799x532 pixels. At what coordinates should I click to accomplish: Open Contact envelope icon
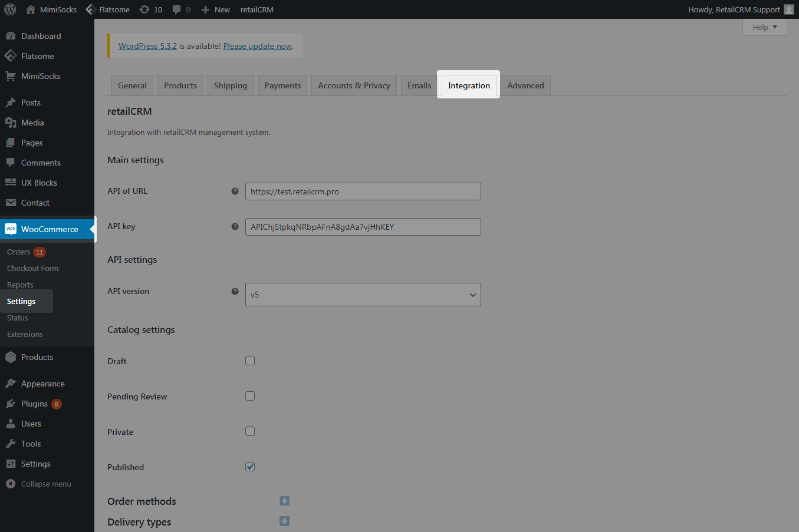pyautogui.click(x=11, y=203)
